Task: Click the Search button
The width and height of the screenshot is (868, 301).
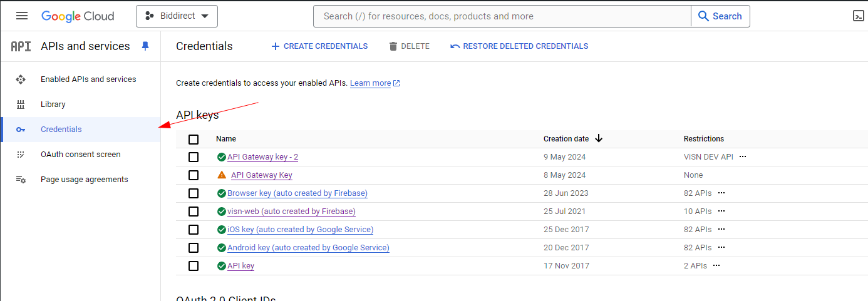Action: tap(720, 16)
